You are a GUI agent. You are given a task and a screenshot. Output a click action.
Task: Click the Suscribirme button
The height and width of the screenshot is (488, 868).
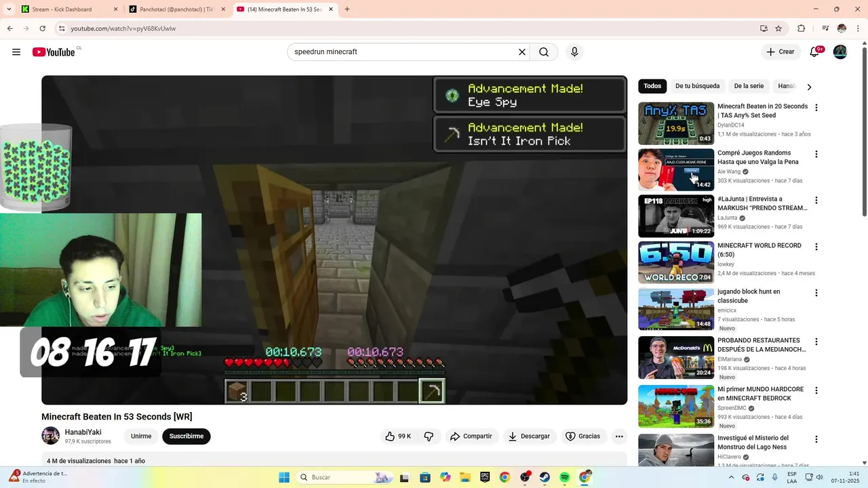(186, 436)
